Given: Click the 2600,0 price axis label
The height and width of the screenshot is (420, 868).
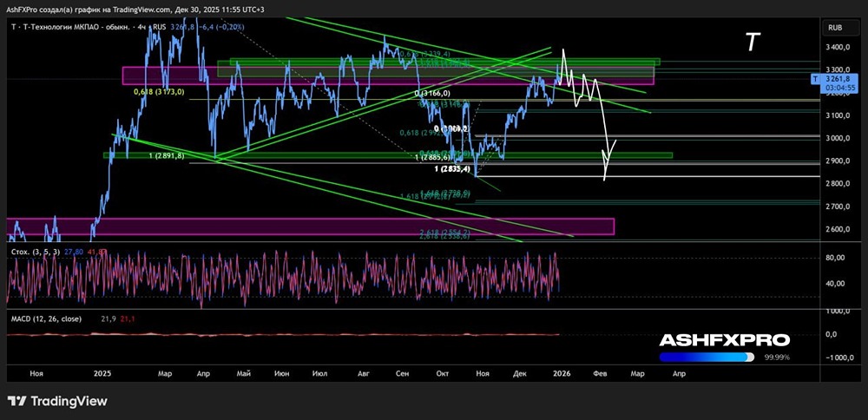Looking at the screenshot, I should 838,229.
